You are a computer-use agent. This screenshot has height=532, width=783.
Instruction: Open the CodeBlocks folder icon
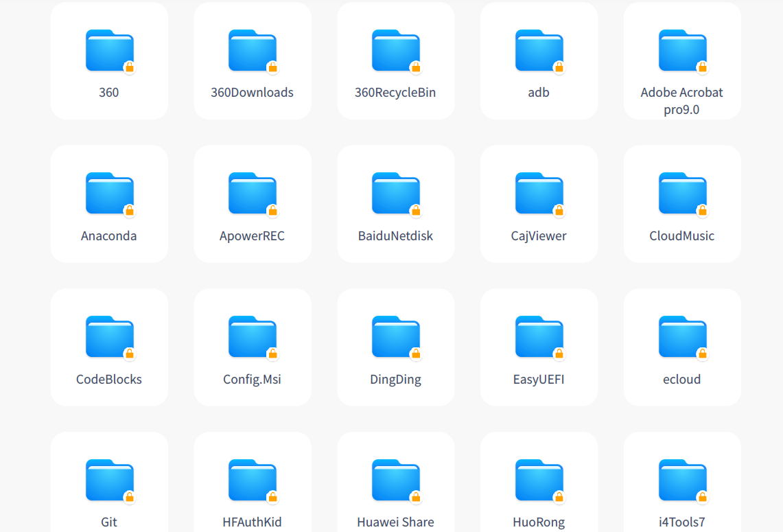coord(109,338)
